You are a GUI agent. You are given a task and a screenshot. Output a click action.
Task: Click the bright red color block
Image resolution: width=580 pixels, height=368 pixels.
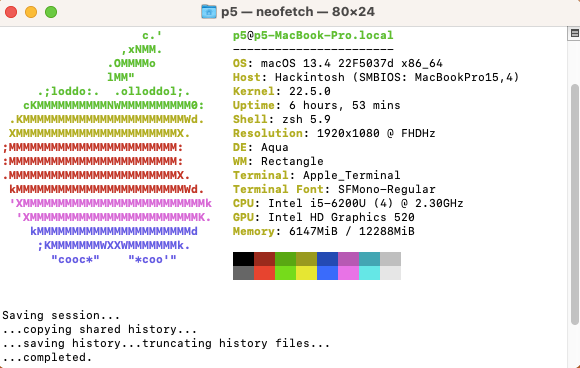pos(264,273)
